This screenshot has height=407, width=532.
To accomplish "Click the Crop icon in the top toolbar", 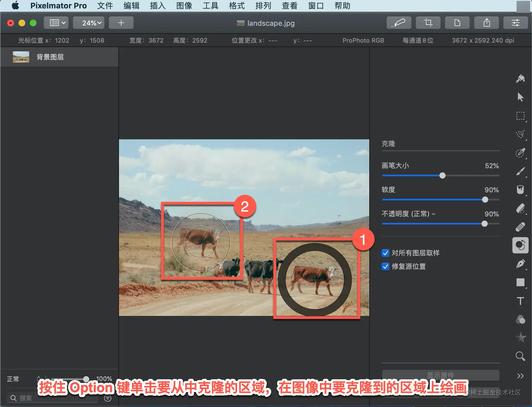I will (x=428, y=23).
